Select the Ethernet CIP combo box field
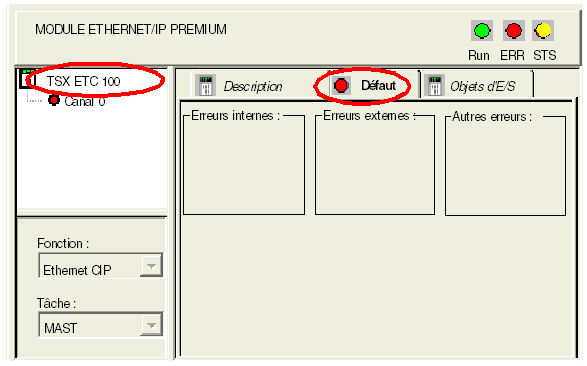The image size is (587, 366). point(100,266)
